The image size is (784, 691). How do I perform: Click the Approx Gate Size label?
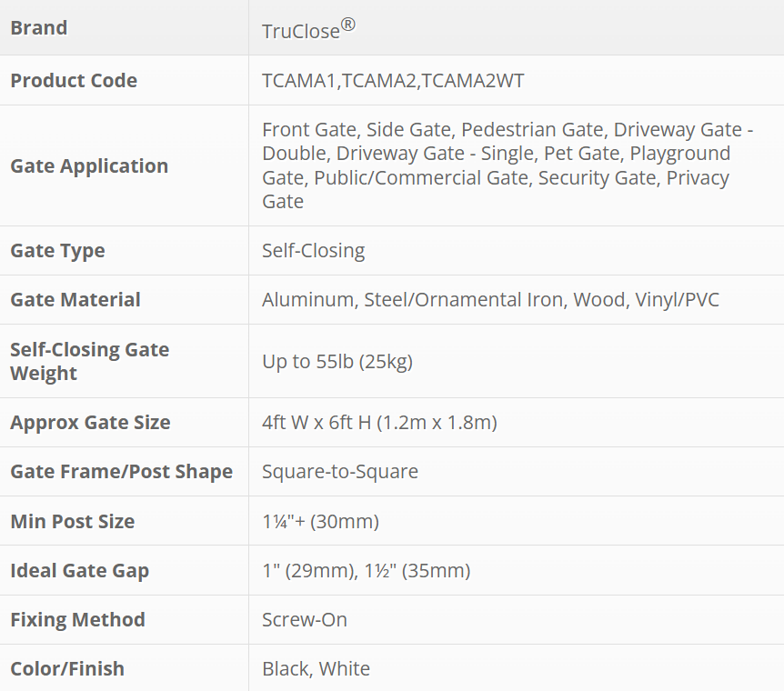tap(90, 422)
